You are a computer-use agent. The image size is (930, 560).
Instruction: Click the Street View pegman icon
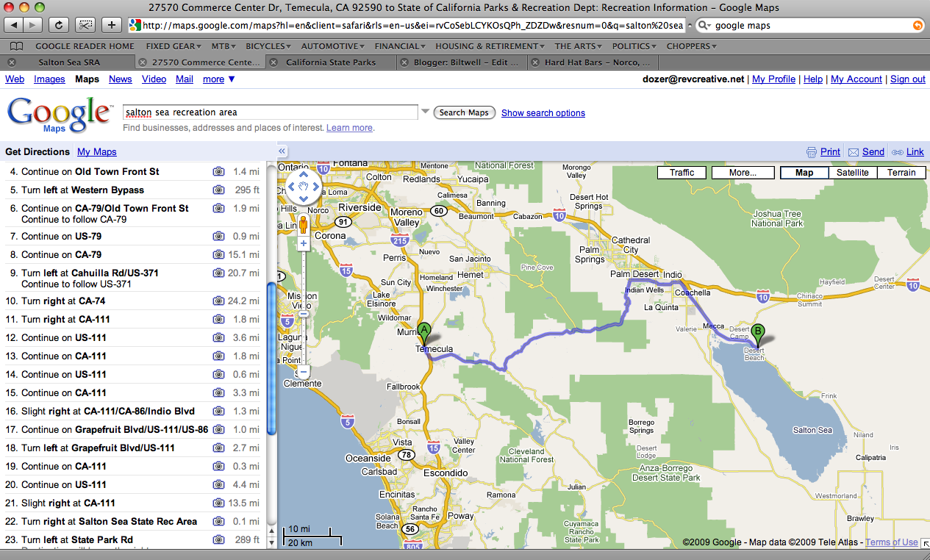tap(303, 223)
